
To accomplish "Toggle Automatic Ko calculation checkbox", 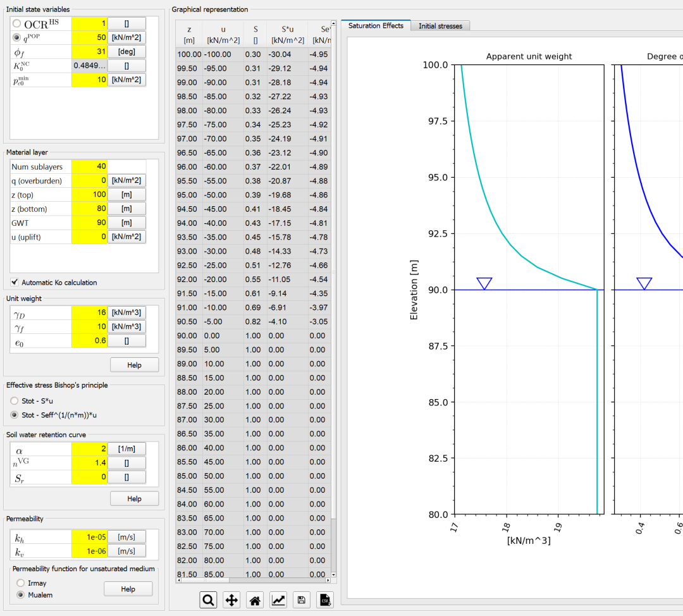I will point(15,282).
